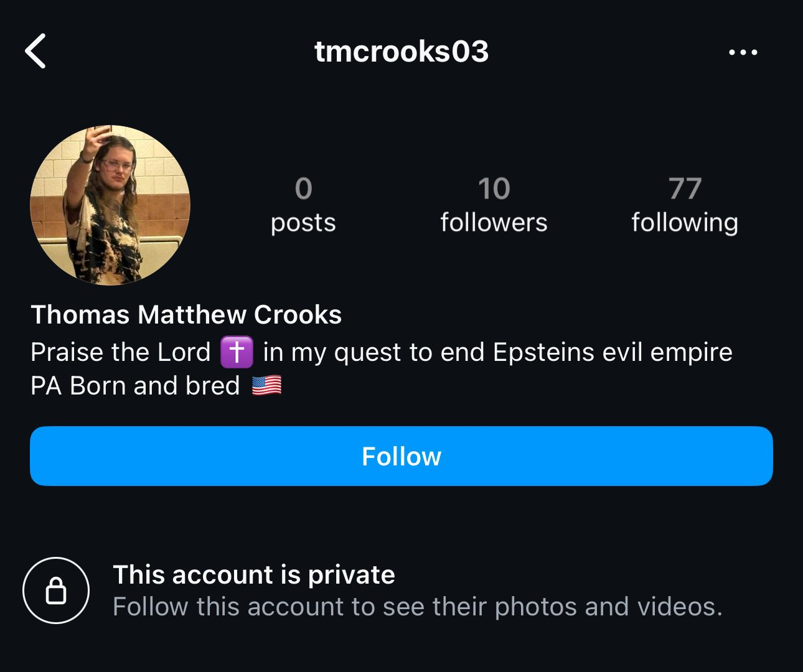Select the display name Thomas Matthew Crooks
803x672 pixels.
point(186,315)
